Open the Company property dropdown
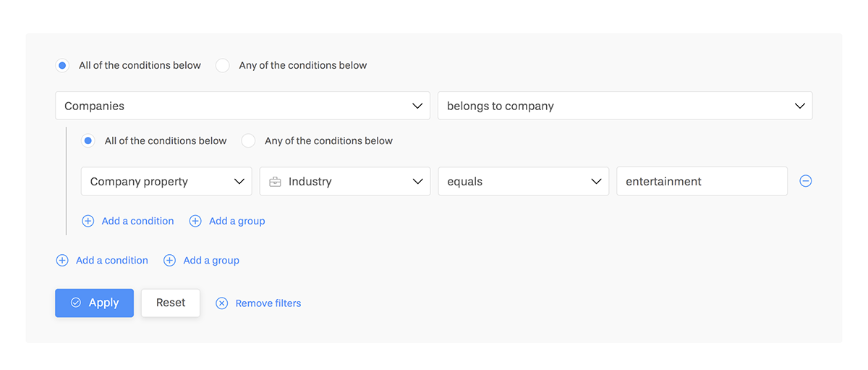 click(166, 182)
